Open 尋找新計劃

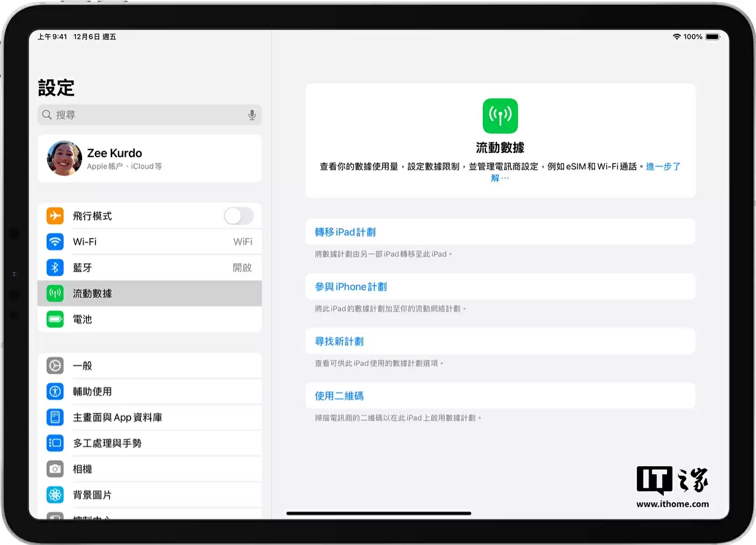click(339, 341)
